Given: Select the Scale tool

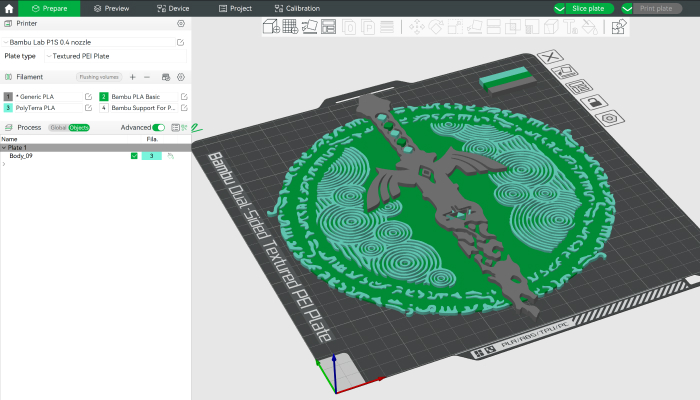Looking at the screenshot, I should (x=455, y=27).
